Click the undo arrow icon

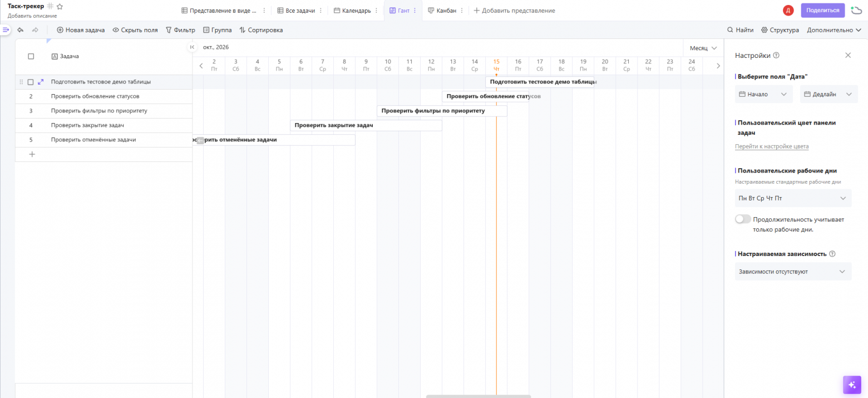(x=21, y=30)
